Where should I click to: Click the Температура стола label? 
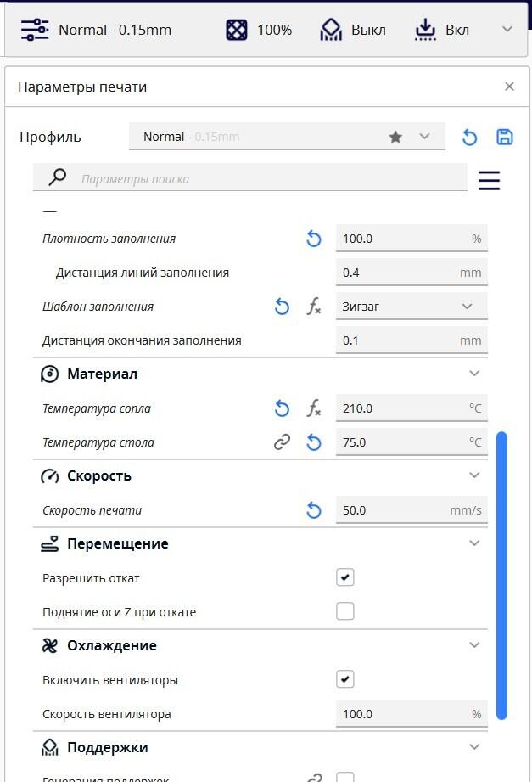pyautogui.click(x=98, y=442)
